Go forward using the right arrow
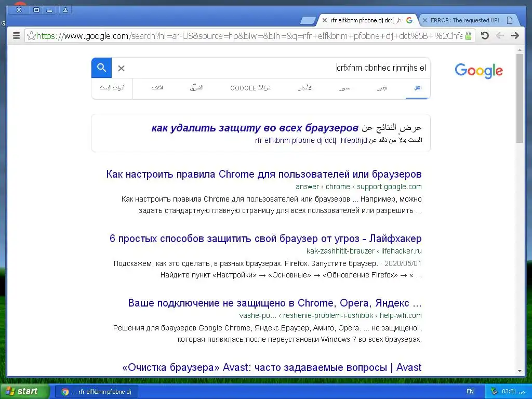This screenshot has height=399, width=532. tap(515, 35)
